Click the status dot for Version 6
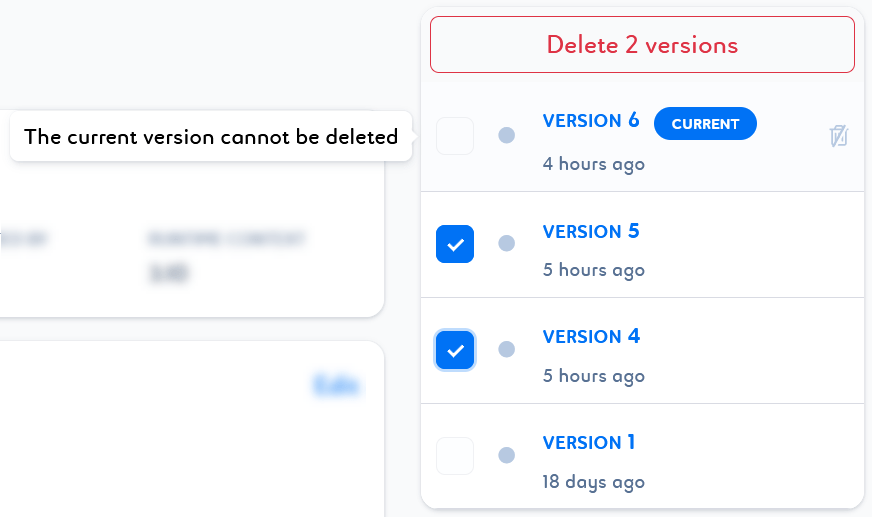This screenshot has height=517, width=872. [x=507, y=135]
